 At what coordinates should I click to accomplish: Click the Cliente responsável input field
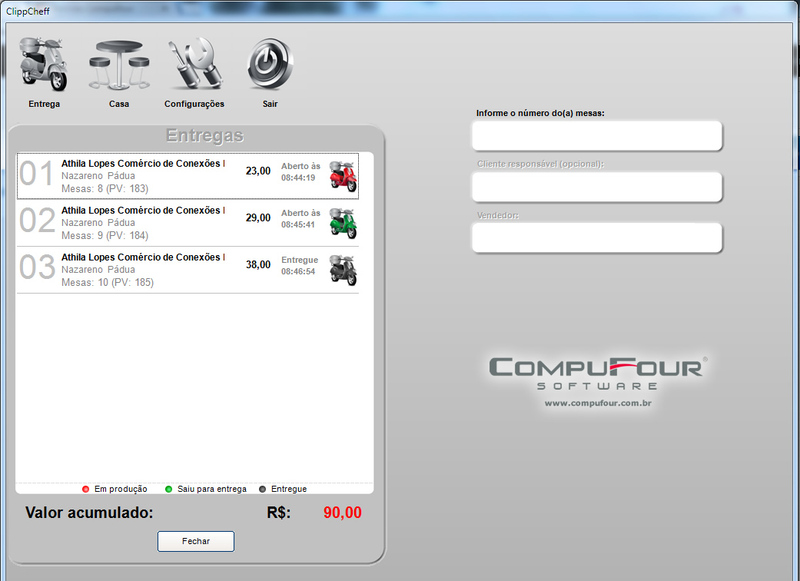point(597,186)
